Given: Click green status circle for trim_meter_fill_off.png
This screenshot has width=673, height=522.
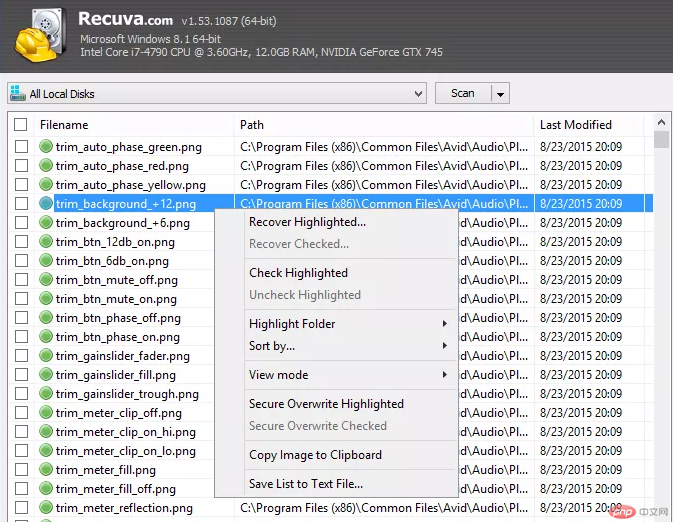Looking at the screenshot, I should (x=46, y=489).
